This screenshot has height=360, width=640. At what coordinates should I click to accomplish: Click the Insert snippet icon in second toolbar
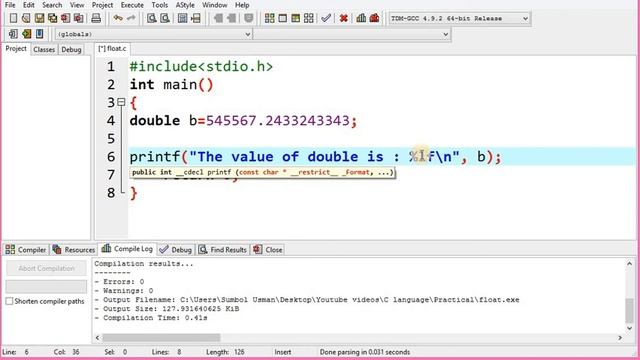[x=13, y=34]
